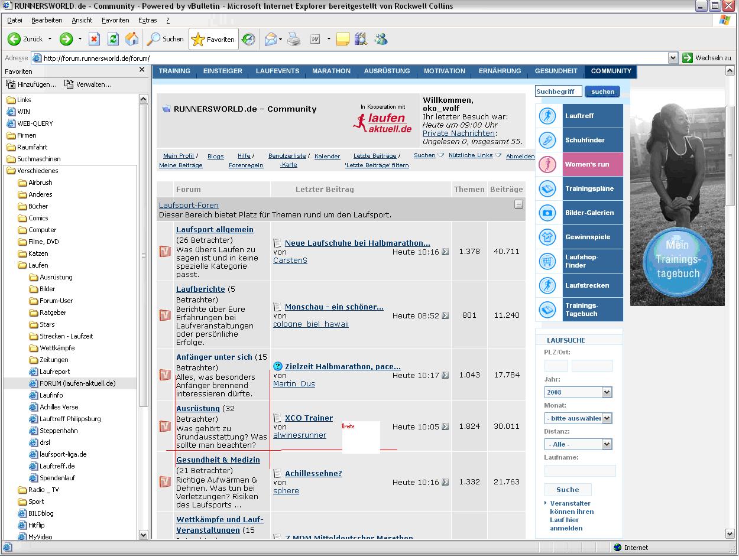The width and height of the screenshot is (739, 560).
Task: Open the Extras menu
Action: tap(147, 20)
